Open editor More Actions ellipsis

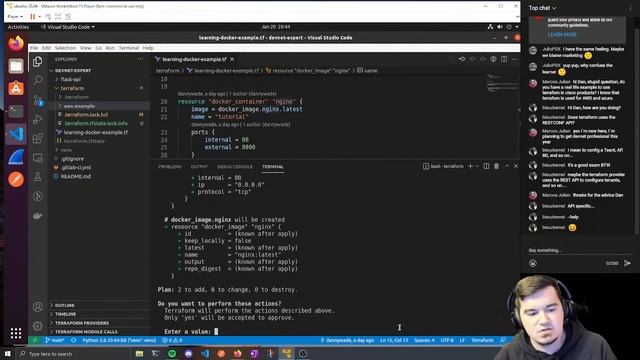click(514, 59)
